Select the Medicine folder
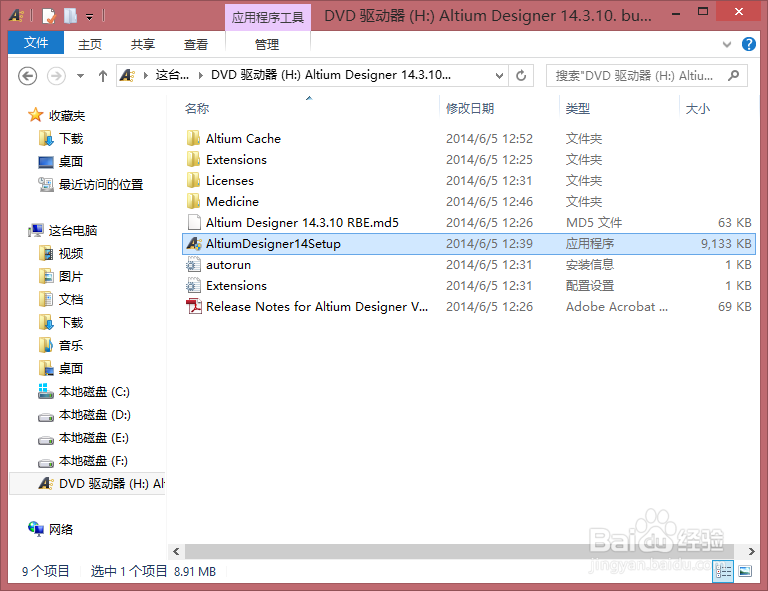This screenshot has width=768, height=591. (232, 202)
